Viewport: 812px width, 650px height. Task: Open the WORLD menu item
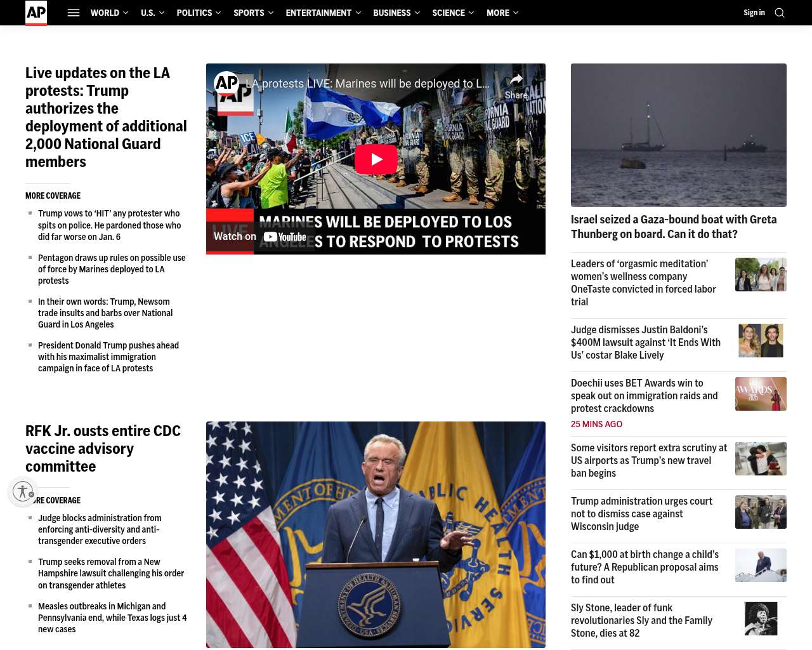(x=105, y=13)
